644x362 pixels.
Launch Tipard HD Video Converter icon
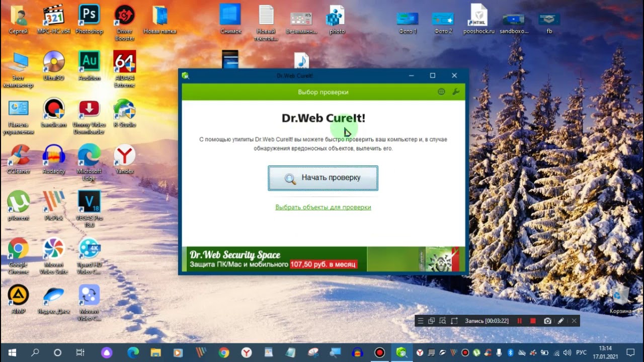(x=89, y=256)
